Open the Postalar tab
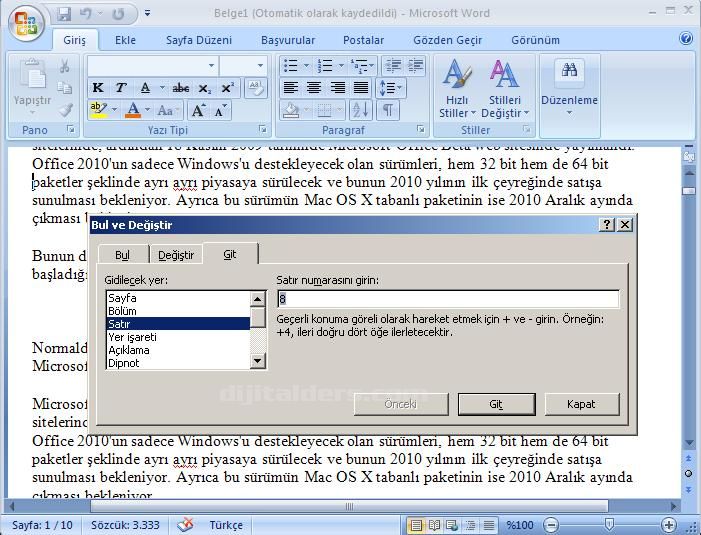Image resolution: width=701 pixels, height=535 pixels. 363,40
